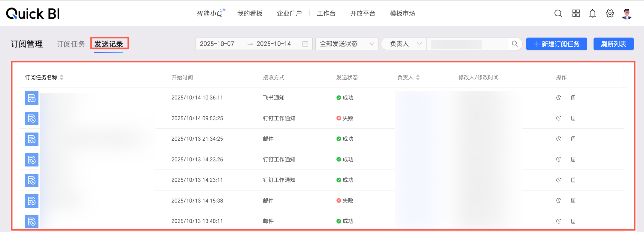Open the user avatar menu
The width and height of the screenshot is (644, 232).
click(x=627, y=14)
